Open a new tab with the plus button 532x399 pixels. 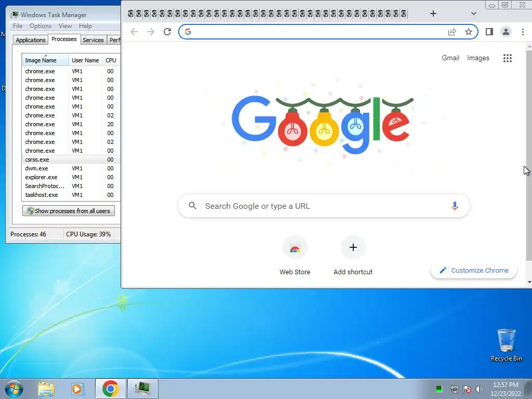(433, 14)
